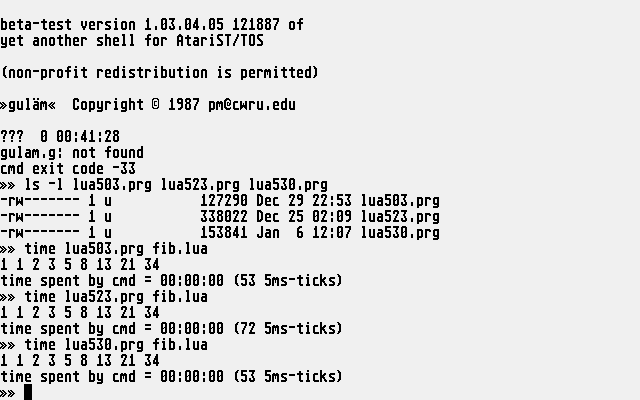Screen dimensions: 640x400
Task: Click the 'cmd exit code -33' line
Action: point(68,169)
